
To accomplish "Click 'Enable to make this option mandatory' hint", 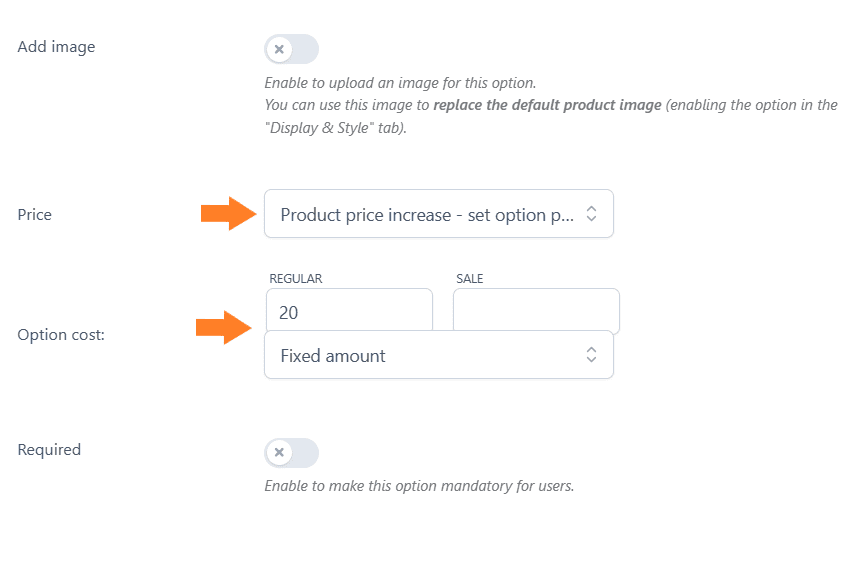I will pyautogui.click(x=419, y=486).
